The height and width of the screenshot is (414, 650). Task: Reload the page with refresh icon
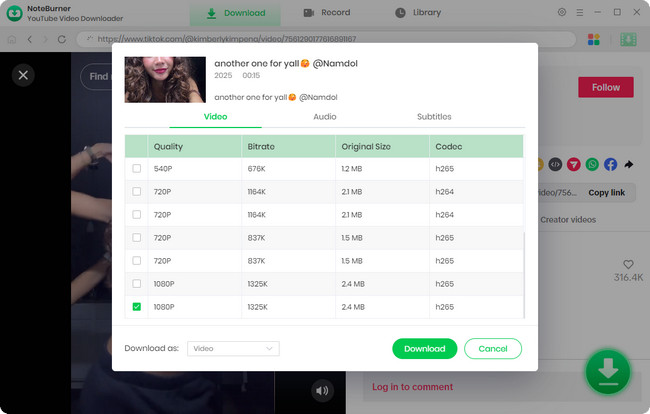point(62,39)
